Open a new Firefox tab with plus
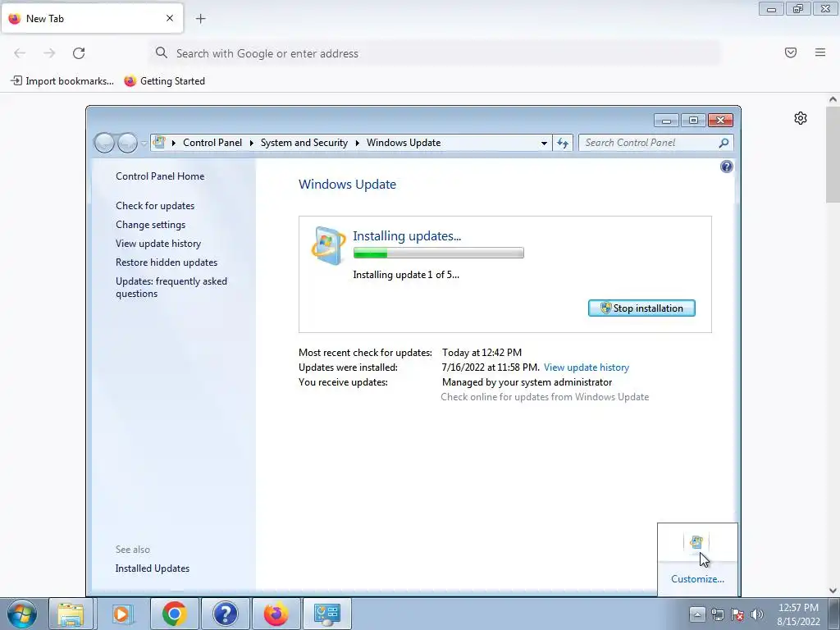Viewport: 840px width, 630px height. (200, 19)
